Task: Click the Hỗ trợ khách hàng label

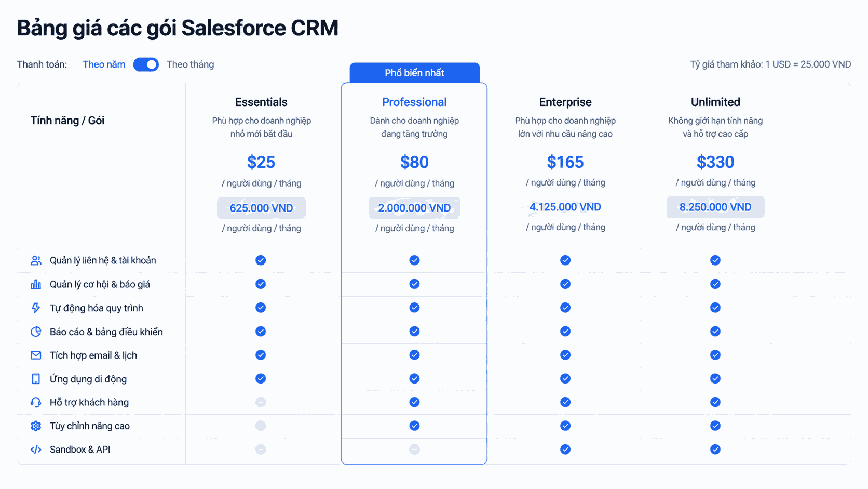Action: 89,402
